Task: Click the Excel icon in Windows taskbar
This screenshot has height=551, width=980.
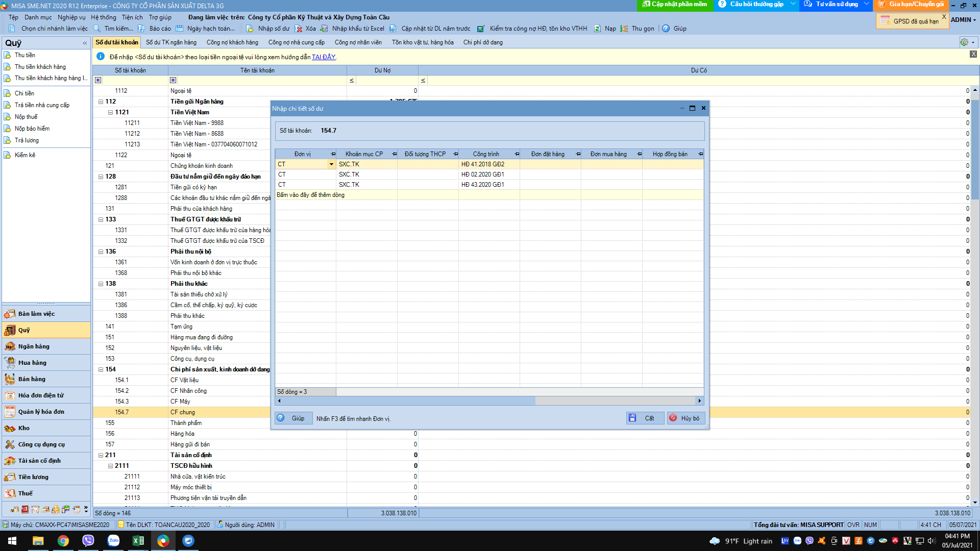Action: pyautogui.click(x=138, y=541)
